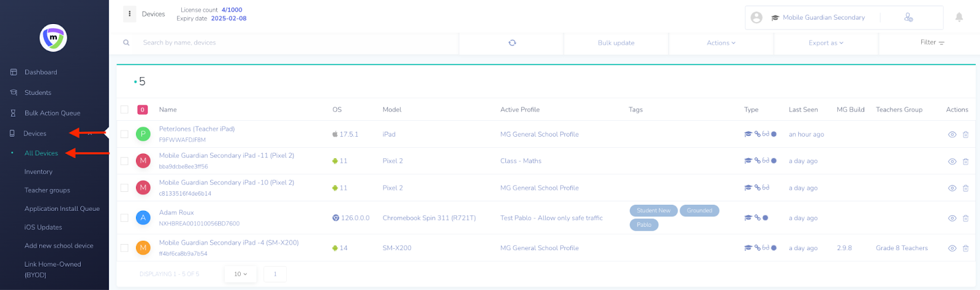
Task: Click the eye icon for SM-X200 device
Action: [x=952, y=248]
